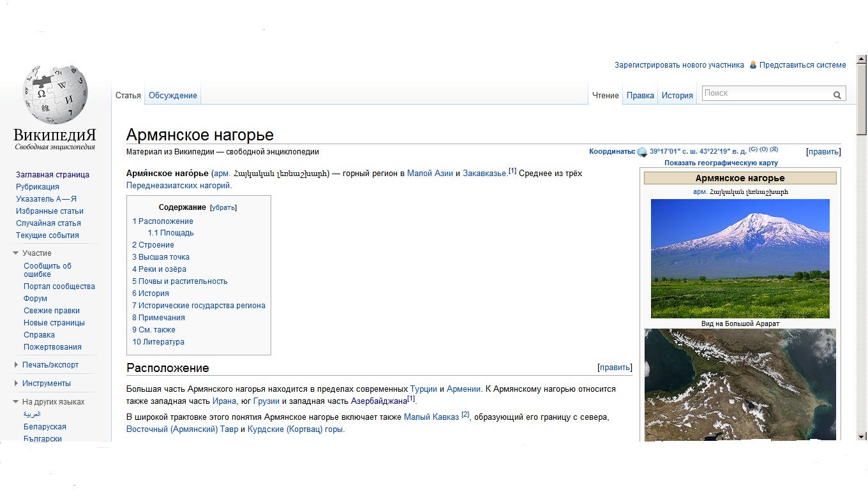868x490 pixels.
Task: Click Зарегистрировать нового участника link
Action: [679, 65]
